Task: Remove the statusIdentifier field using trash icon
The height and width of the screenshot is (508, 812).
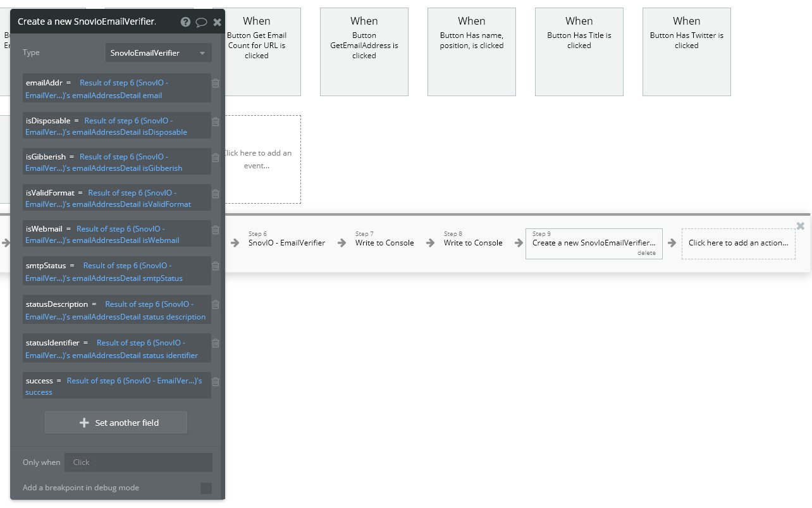Action: pyautogui.click(x=216, y=343)
